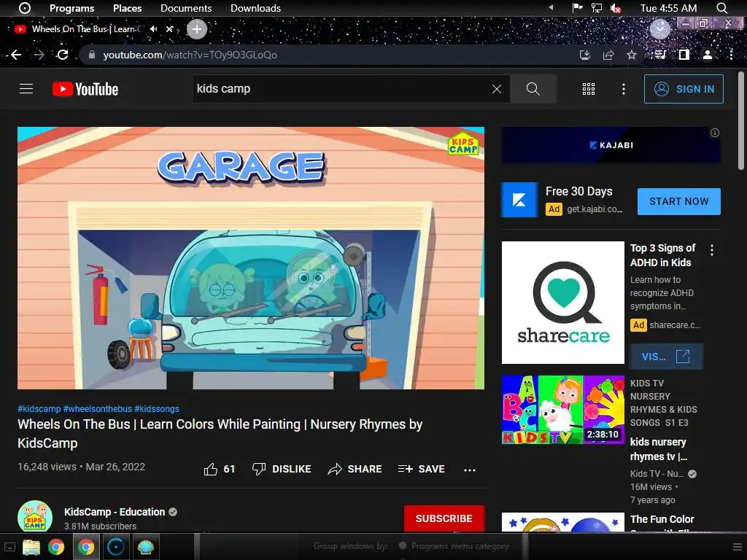This screenshot has width=747, height=560.
Task: Click the Kajabi K logo icon
Action: 519,200
